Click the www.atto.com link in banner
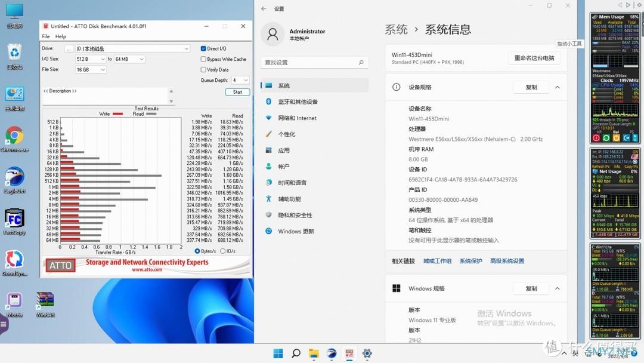 pyautogui.click(x=147, y=270)
